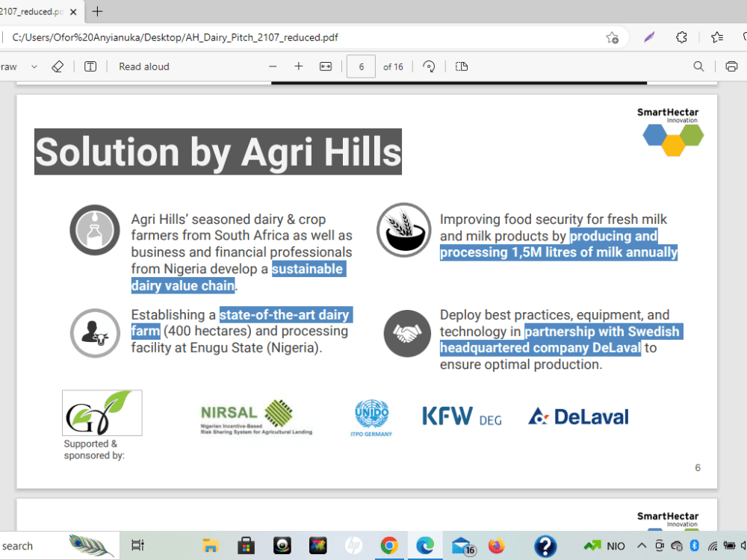Click the KFW DEG logo
Image resolution: width=747 pixels, height=560 pixels.
[462, 416]
